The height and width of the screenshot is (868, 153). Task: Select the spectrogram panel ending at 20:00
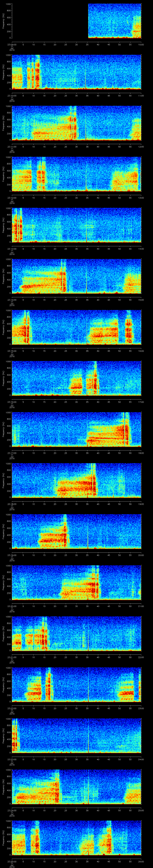pos(76,531)
